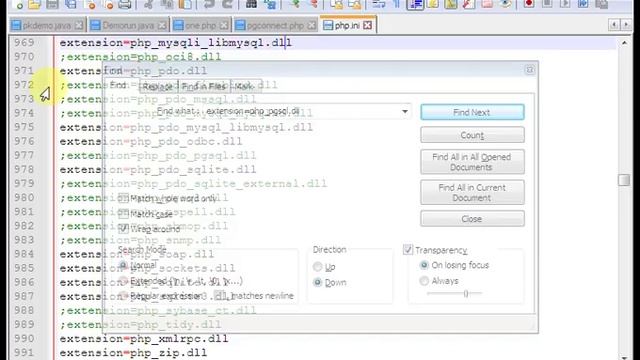This screenshot has width=640, height=360.
Task: Close the Demorun.java tab with its X
Action: pyautogui.click(x=162, y=25)
